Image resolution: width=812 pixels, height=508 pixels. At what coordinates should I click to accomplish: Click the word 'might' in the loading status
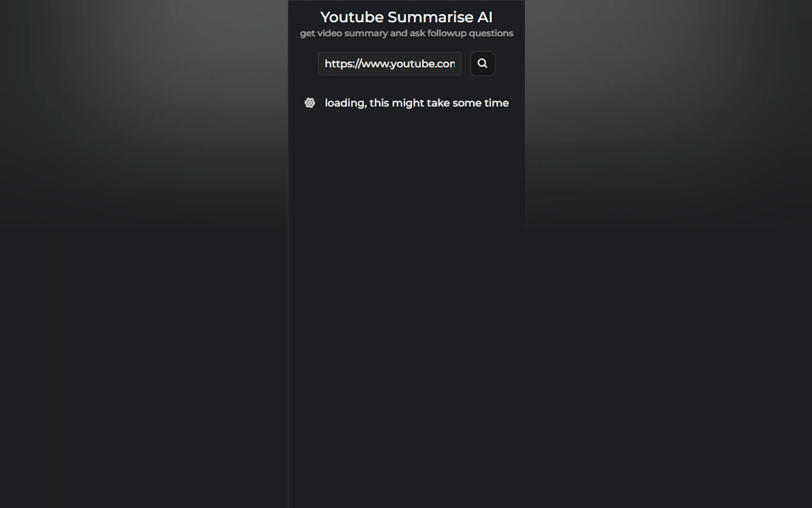[x=408, y=103]
